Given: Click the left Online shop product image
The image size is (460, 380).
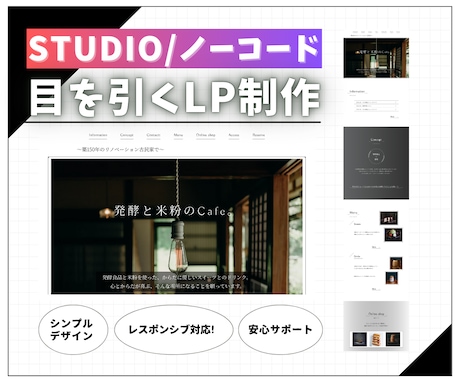Looking at the screenshot, I should click(x=360, y=339).
